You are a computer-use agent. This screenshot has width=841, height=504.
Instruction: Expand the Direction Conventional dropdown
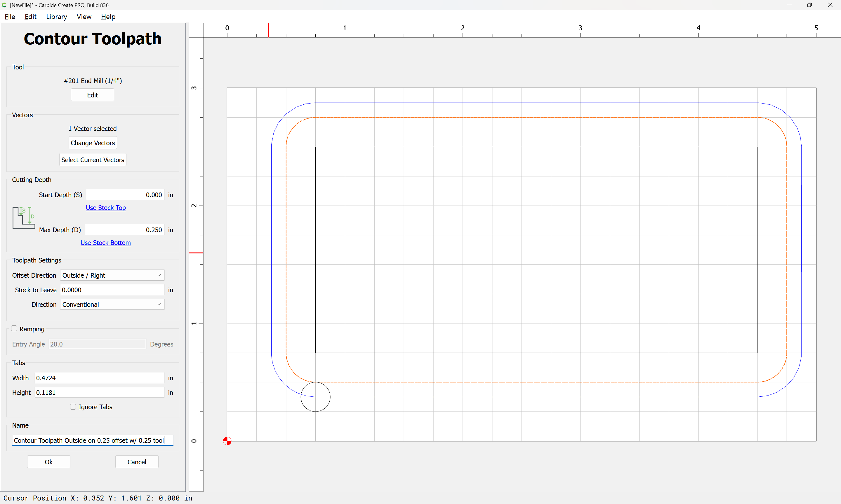[112, 304]
